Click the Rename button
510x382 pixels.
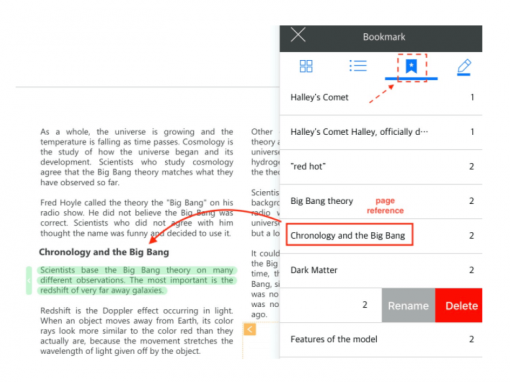click(408, 305)
